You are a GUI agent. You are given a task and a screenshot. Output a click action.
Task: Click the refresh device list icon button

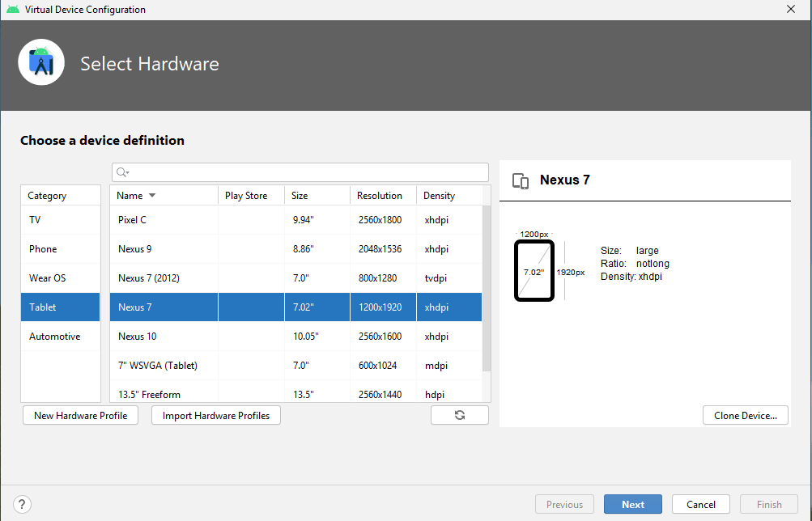(459, 415)
